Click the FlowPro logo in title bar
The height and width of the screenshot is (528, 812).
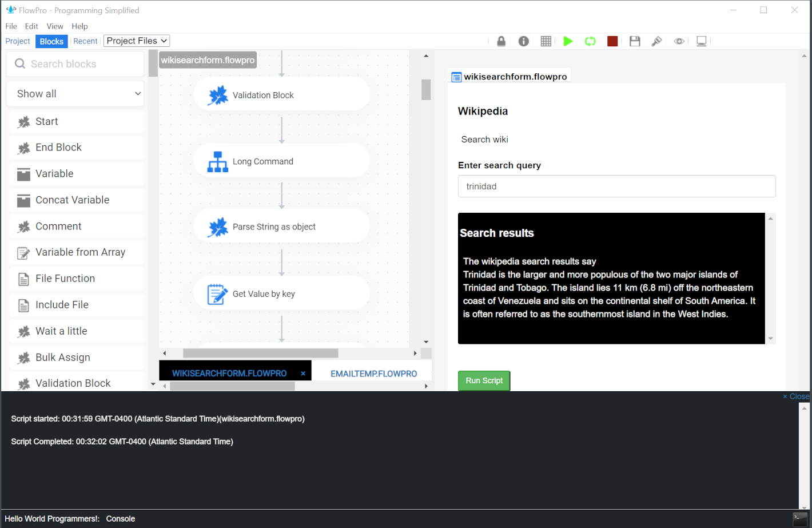point(11,10)
